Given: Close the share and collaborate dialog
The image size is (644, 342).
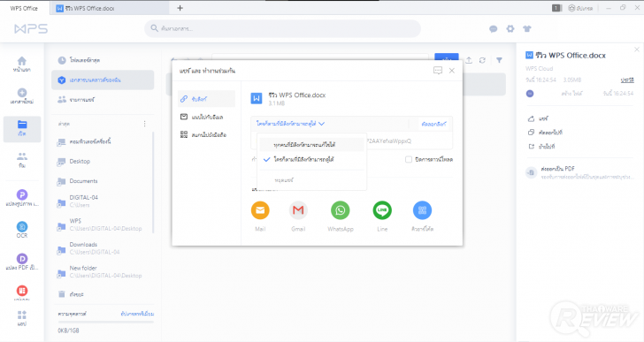Looking at the screenshot, I should tap(452, 71).
